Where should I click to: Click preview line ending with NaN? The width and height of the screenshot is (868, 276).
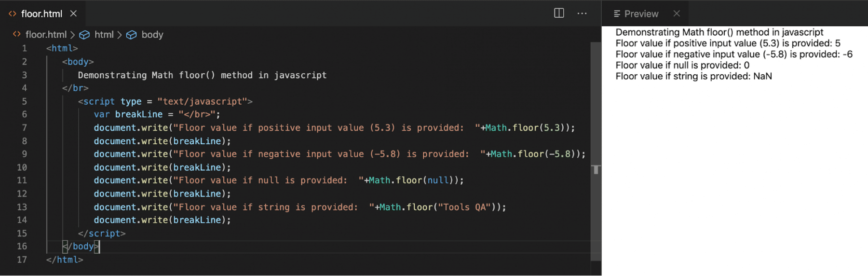693,76
